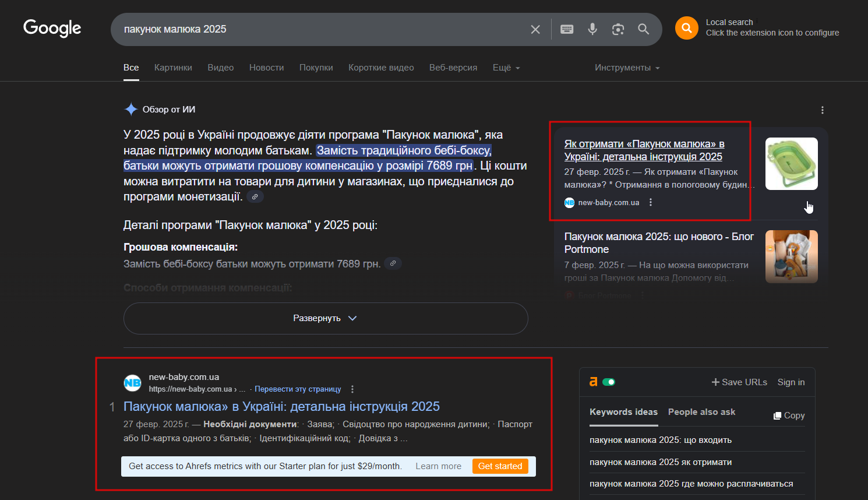
Task: Click Перевести эту страницу link
Action: click(298, 389)
